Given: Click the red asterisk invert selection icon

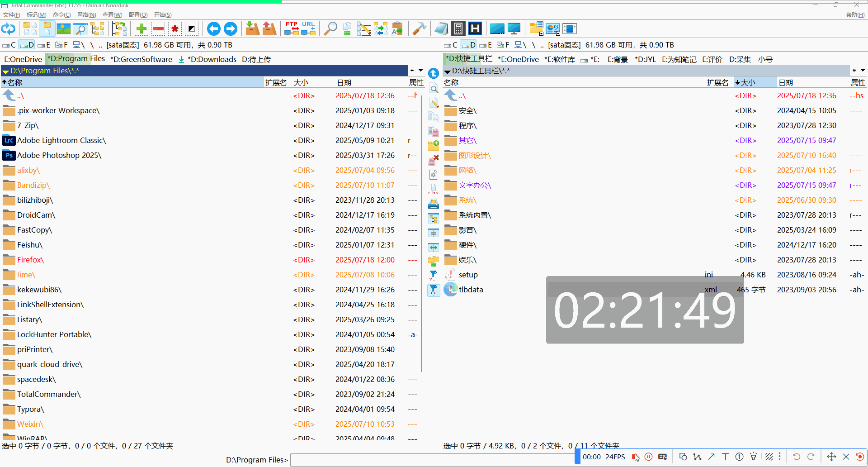Looking at the screenshot, I should (175, 29).
